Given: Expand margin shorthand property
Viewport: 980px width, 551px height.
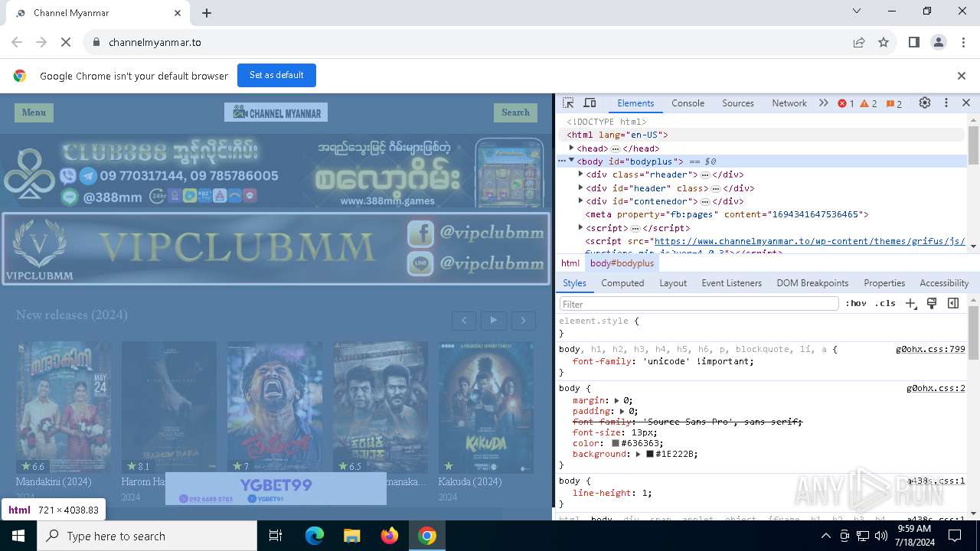Looking at the screenshot, I should click(617, 400).
